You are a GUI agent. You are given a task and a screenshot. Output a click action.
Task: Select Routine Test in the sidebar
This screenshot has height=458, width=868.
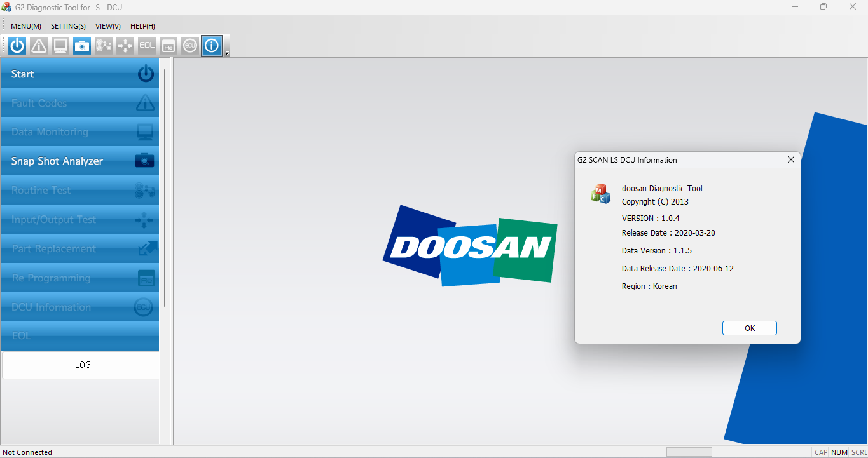[x=80, y=191]
